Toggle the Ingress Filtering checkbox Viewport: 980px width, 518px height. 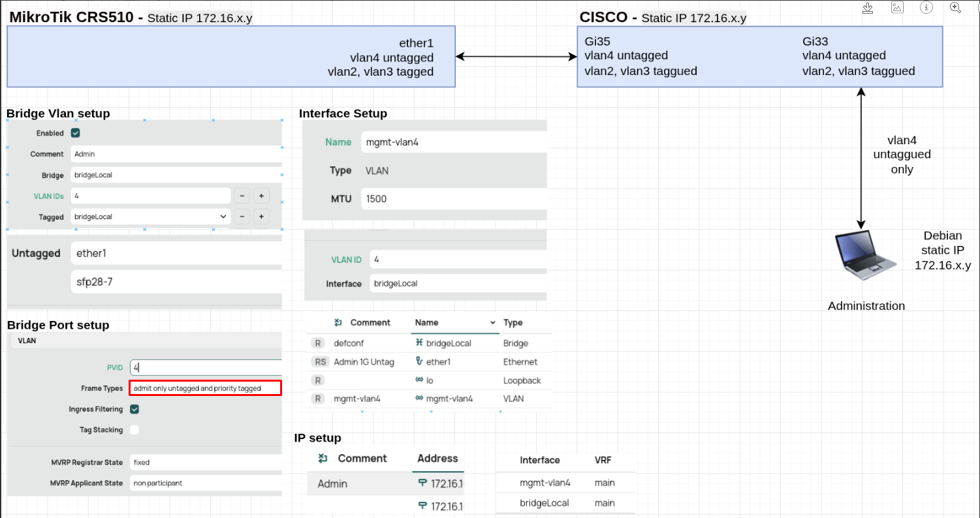[134, 409]
